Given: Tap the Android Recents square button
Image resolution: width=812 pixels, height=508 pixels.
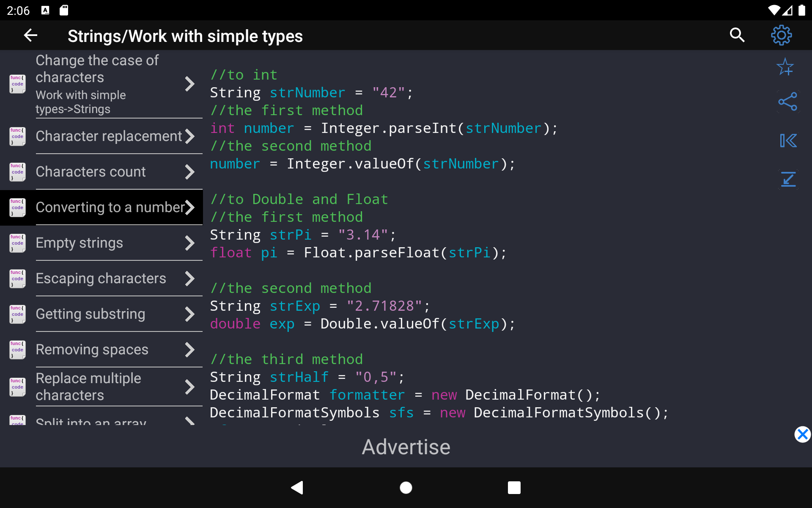Looking at the screenshot, I should (x=514, y=488).
